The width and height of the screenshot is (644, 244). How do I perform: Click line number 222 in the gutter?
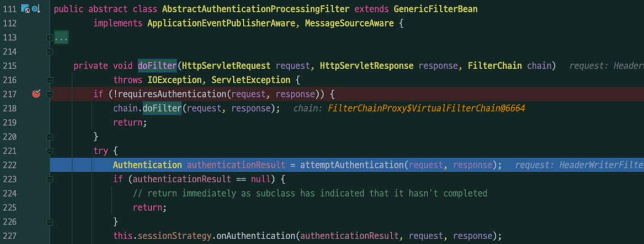(x=9, y=165)
